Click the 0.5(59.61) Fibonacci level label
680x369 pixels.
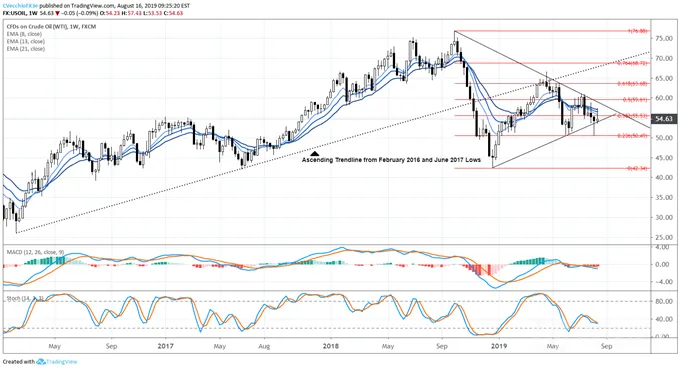click(x=634, y=100)
